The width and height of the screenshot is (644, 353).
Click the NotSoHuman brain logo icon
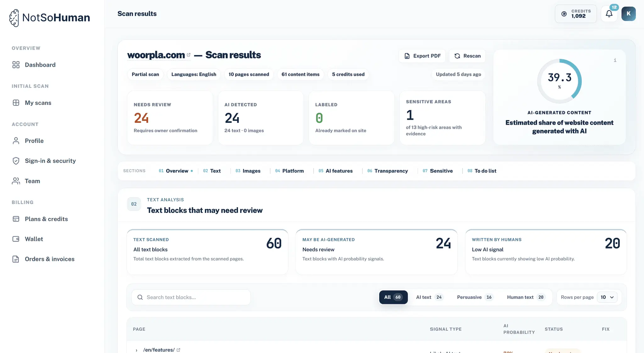coord(14,18)
